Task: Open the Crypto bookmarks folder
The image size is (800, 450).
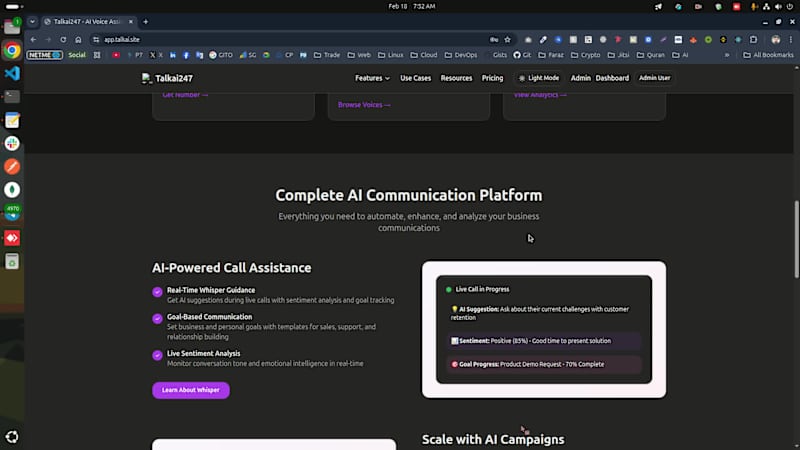Action: pos(586,55)
